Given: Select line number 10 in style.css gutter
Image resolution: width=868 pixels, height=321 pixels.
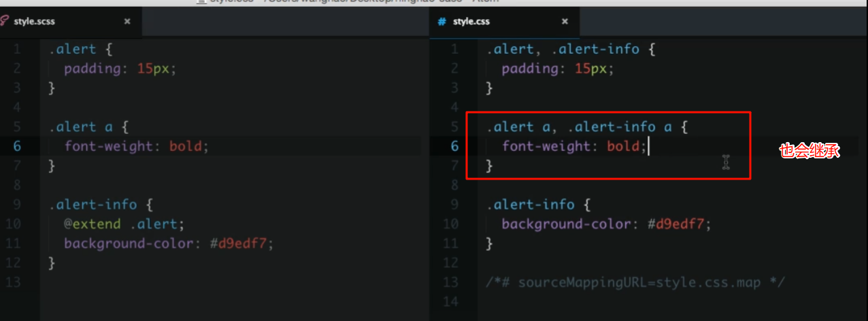Looking at the screenshot, I should pos(451,224).
